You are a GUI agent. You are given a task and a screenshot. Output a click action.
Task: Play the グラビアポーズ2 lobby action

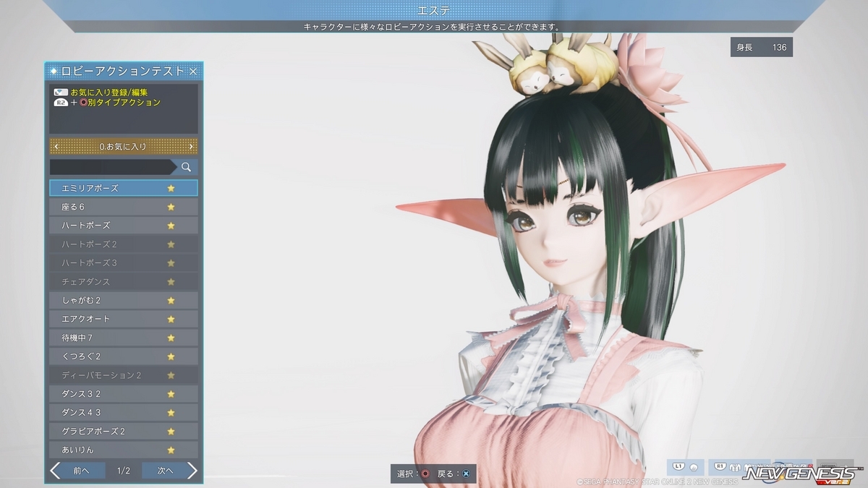click(x=124, y=432)
